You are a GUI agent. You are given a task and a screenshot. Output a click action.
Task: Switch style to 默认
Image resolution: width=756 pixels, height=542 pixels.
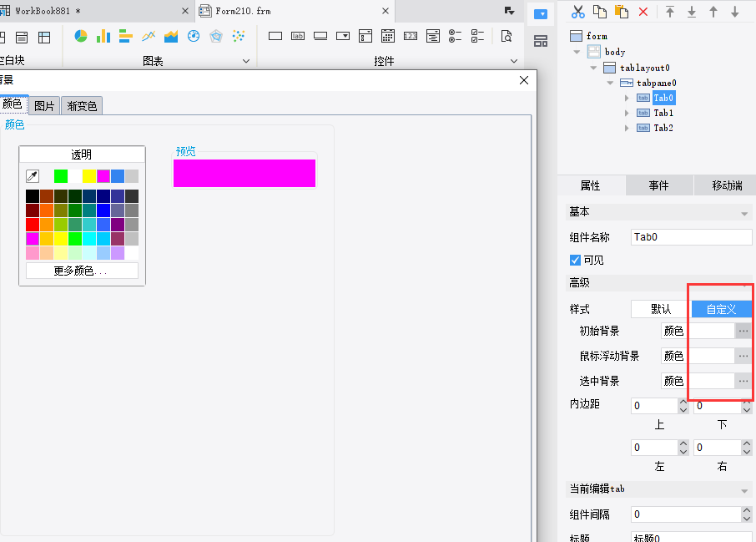tap(661, 309)
